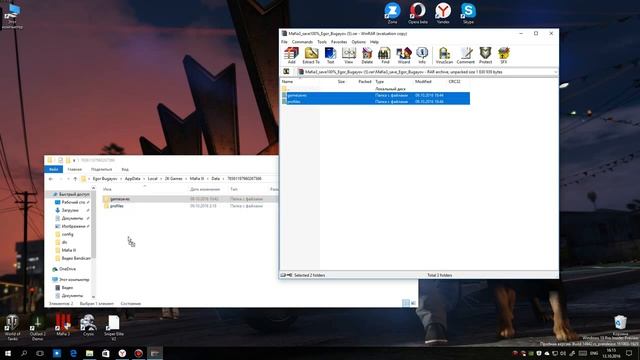The width and height of the screenshot is (640, 360).
Task: Click Extract To in WinRAR toolbar
Action: 311,55
